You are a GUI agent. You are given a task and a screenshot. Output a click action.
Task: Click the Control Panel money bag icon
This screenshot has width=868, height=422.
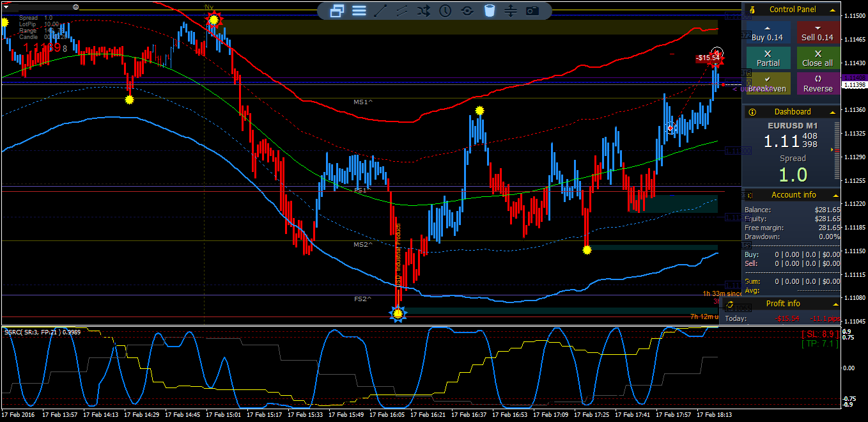(x=753, y=10)
